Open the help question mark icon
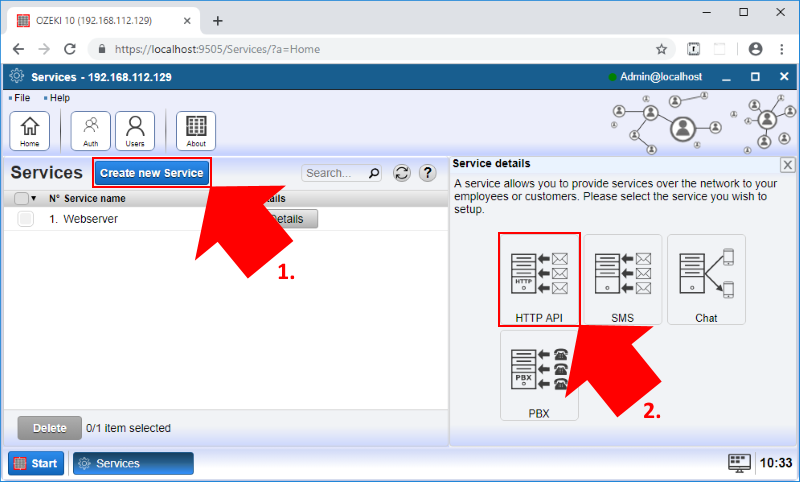Screen dimensions: 800x482 coord(427,173)
